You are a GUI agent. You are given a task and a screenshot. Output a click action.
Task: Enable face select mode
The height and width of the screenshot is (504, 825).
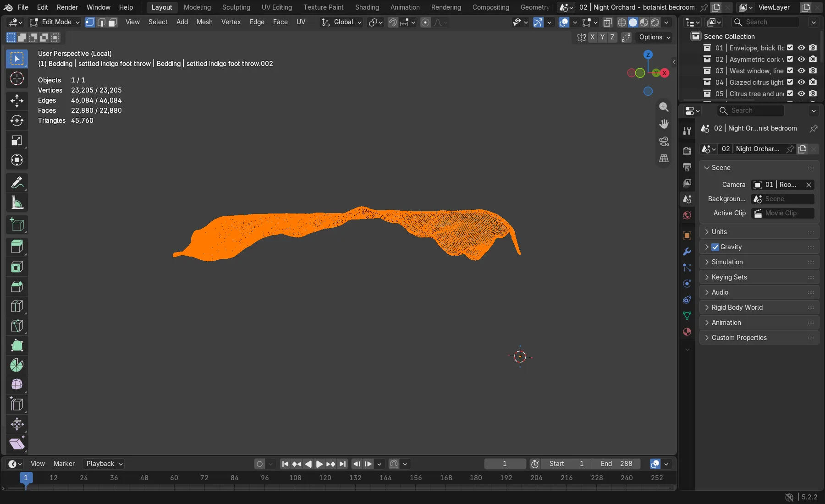click(x=113, y=22)
